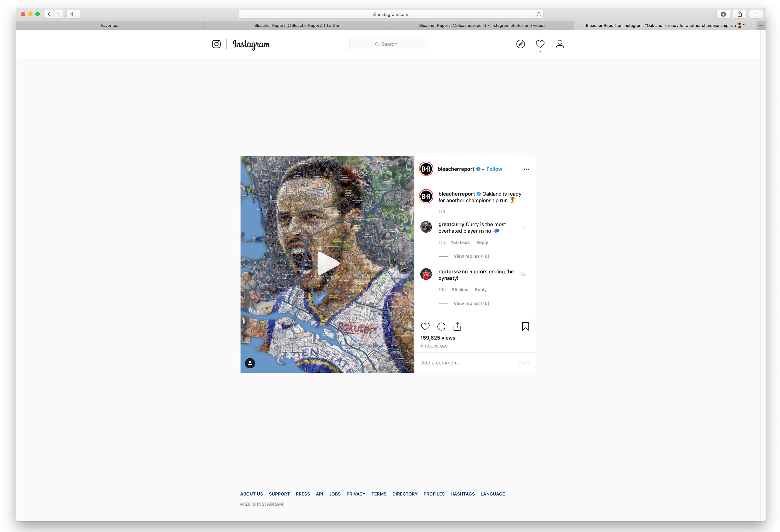Open the PRIVACY footer link

coord(356,494)
